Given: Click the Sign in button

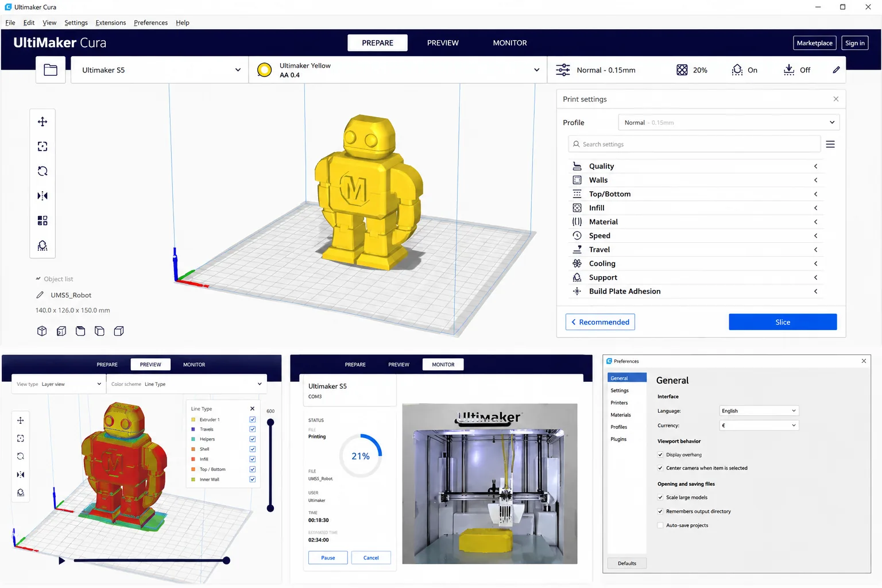Looking at the screenshot, I should tap(854, 43).
